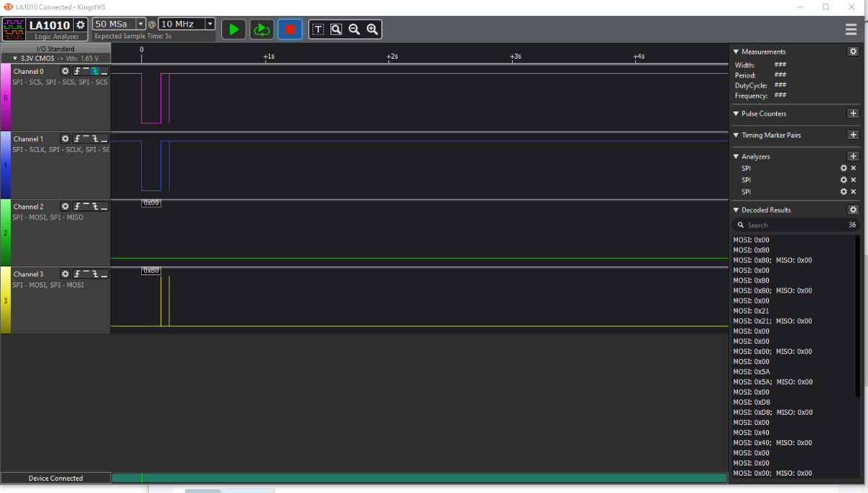This screenshot has width=868, height=493.
Task: Toggle low level trigger on Channel 3
Action: [104, 274]
